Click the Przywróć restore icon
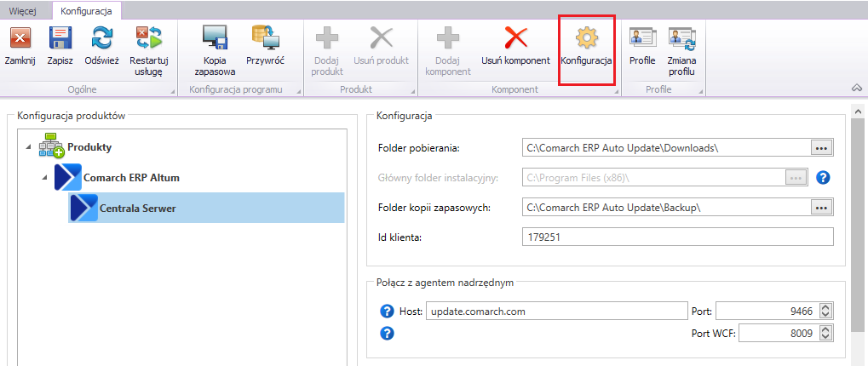 tap(265, 37)
